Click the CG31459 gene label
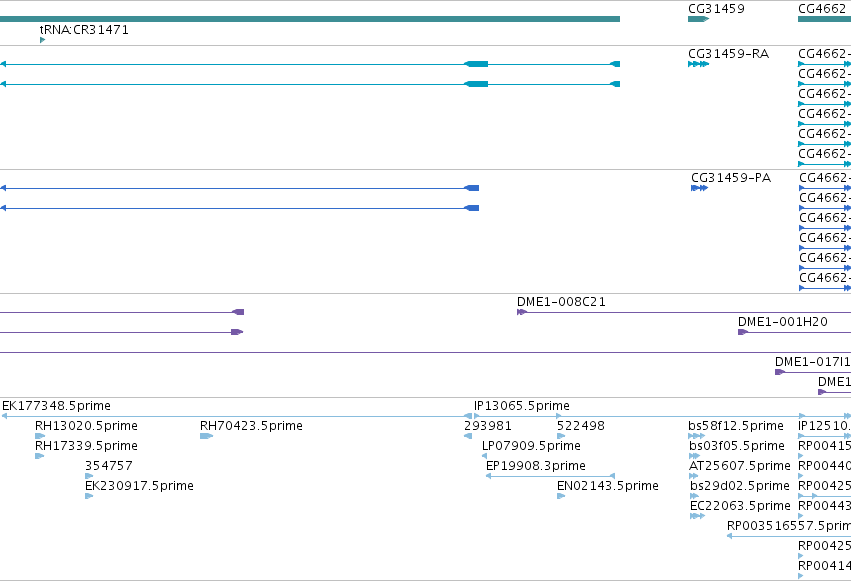This screenshot has height=581, width=851. [716, 9]
